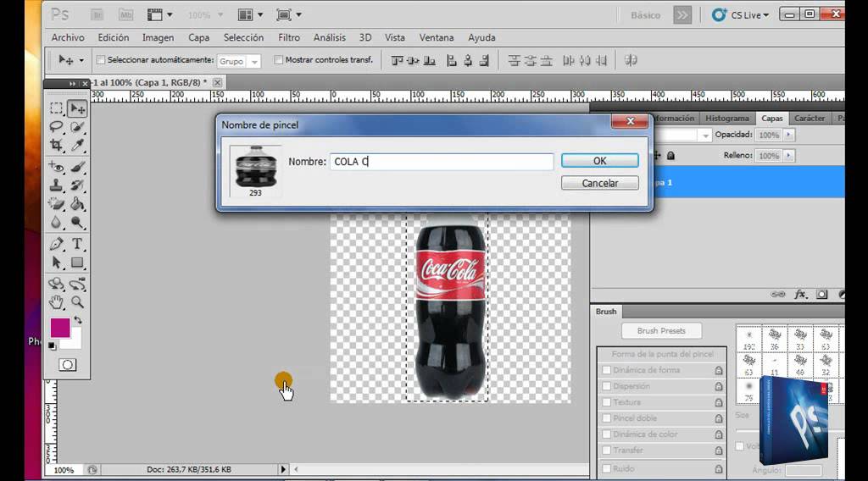This screenshot has height=481, width=868.
Task: Click the lock all icon in Capas
Action: point(670,155)
